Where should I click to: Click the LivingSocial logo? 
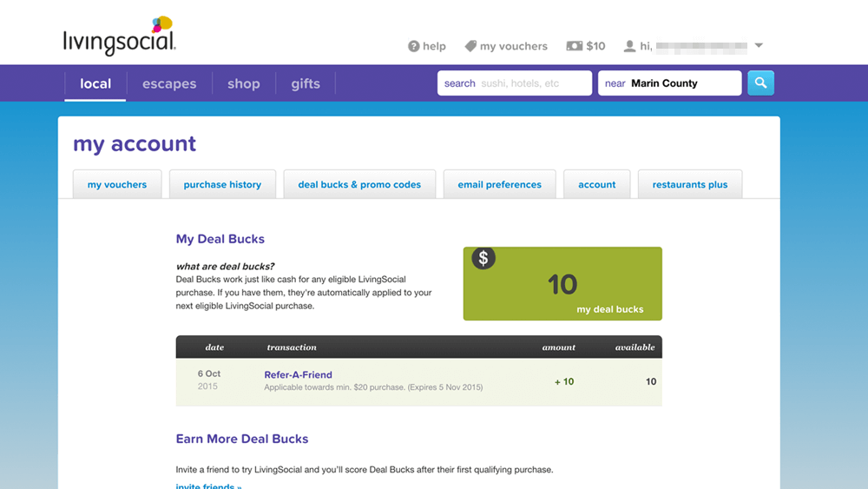coord(120,36)
